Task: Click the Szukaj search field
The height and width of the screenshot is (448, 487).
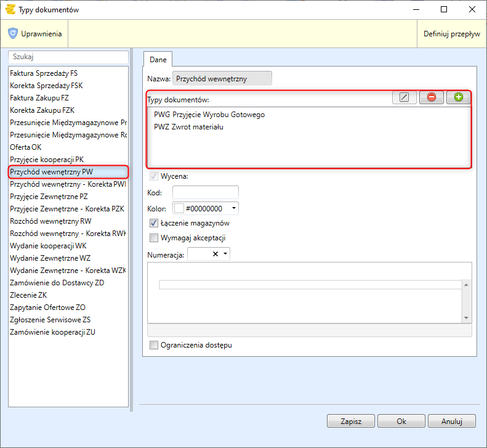Action: [68, 57]
